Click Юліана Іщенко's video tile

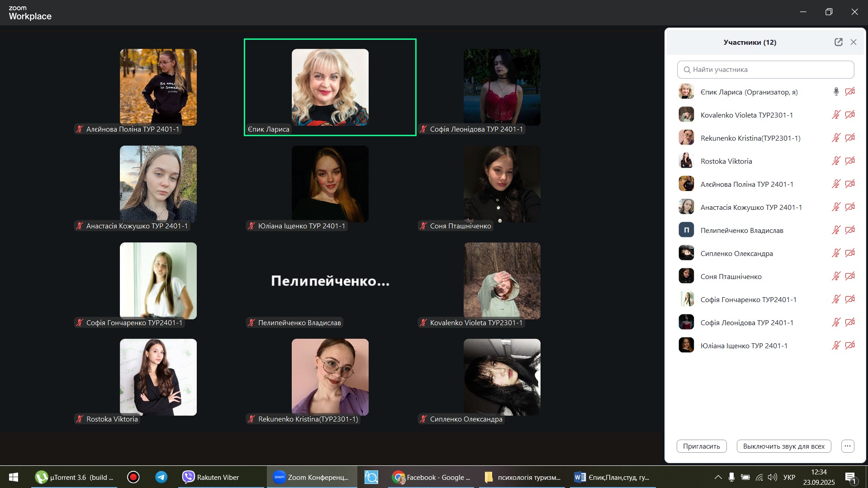pos(330,184)
